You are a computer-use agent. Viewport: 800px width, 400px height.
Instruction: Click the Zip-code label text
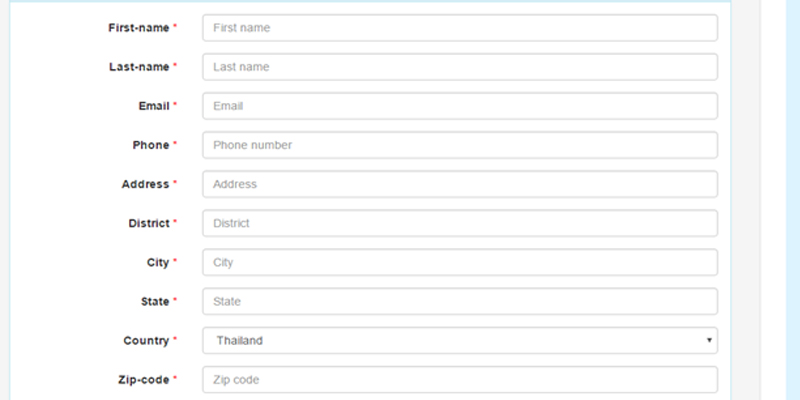(x=143, y=380)
